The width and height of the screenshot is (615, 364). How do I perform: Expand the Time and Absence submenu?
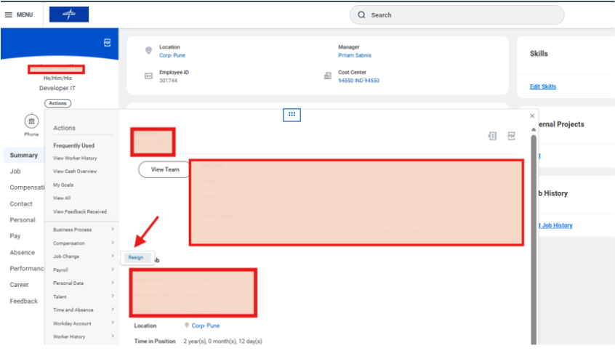[83, 310]
